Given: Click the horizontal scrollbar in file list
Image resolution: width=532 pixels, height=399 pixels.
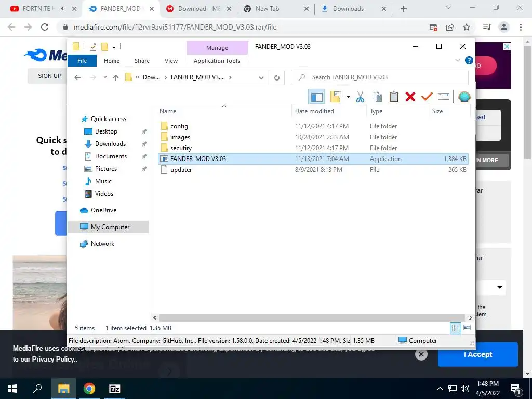Looking at the screenshot, I should tap(312, 317).
